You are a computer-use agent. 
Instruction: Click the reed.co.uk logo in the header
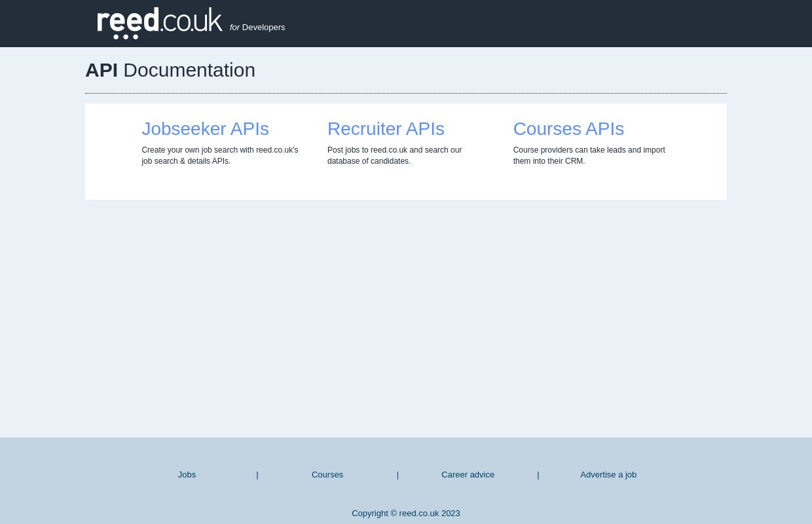tap(159, 21)
